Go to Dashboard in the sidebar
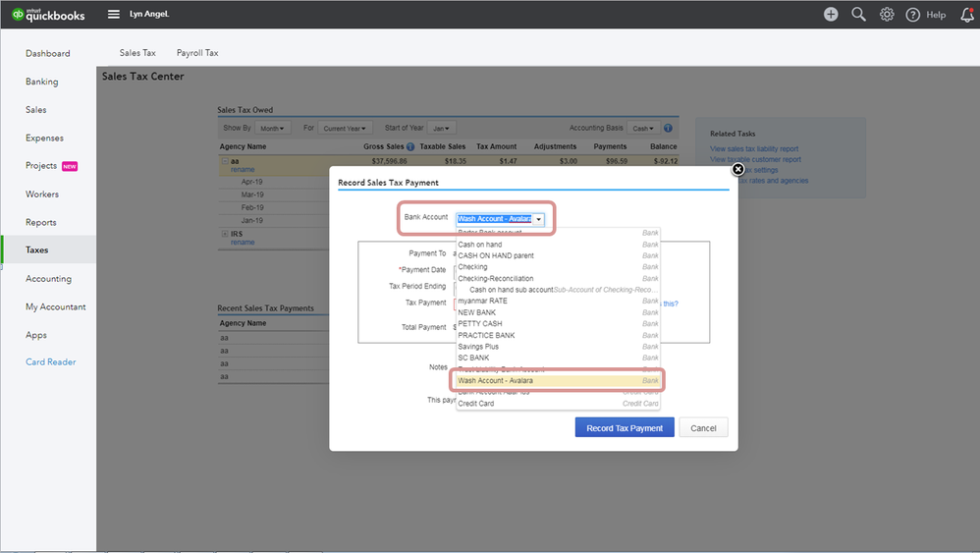Image resolution: width=980 pixels, height=553 pixels. tap(47, 54)
